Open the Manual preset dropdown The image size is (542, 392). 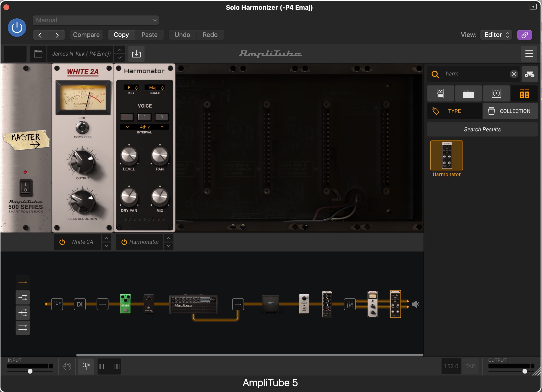pos(96,20)
